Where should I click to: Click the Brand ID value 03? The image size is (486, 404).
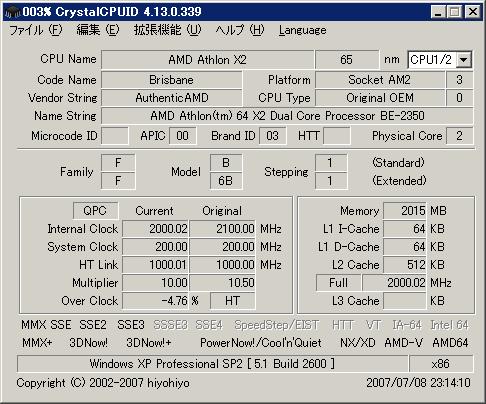[x=272, y=136]
